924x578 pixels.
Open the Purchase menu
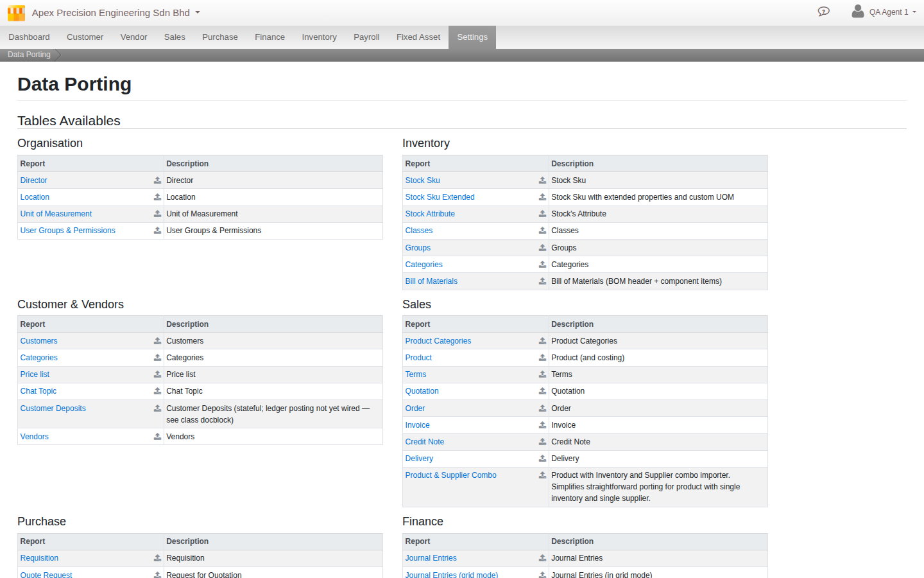point(220,37)
